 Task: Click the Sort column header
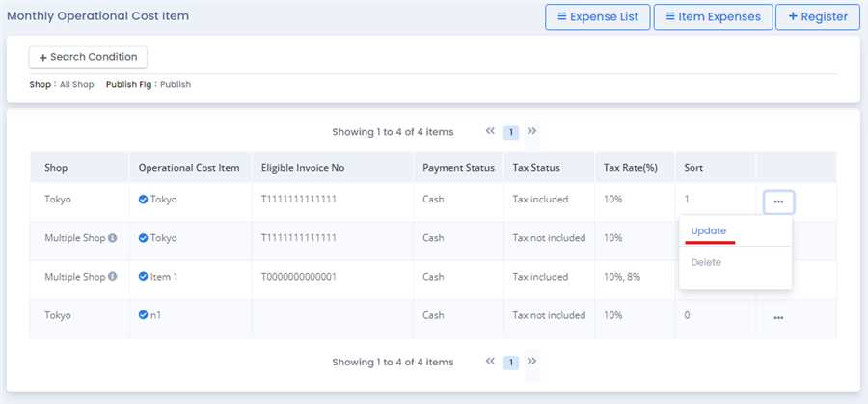693,168
